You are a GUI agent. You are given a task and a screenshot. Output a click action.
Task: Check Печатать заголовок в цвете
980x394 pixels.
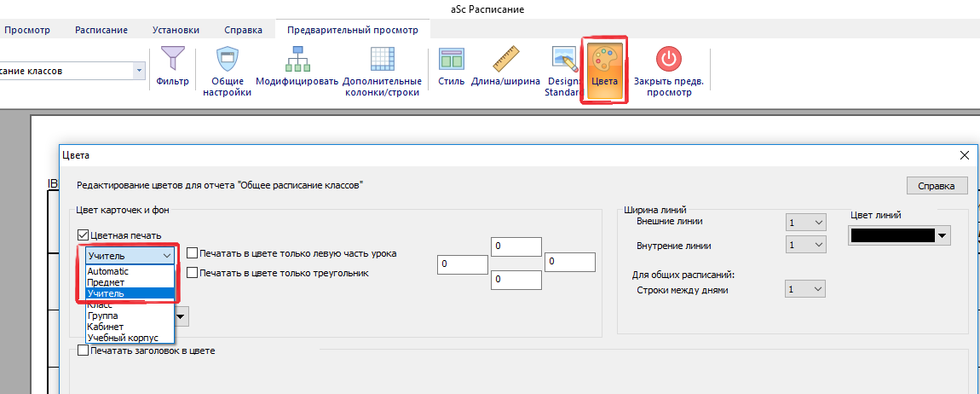click(84, 350)
